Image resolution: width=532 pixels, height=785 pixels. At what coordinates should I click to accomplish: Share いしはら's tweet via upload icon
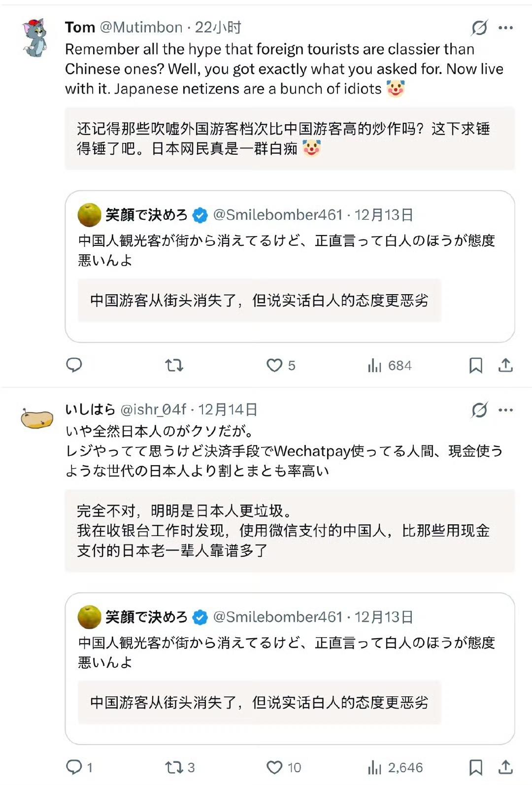505,767
